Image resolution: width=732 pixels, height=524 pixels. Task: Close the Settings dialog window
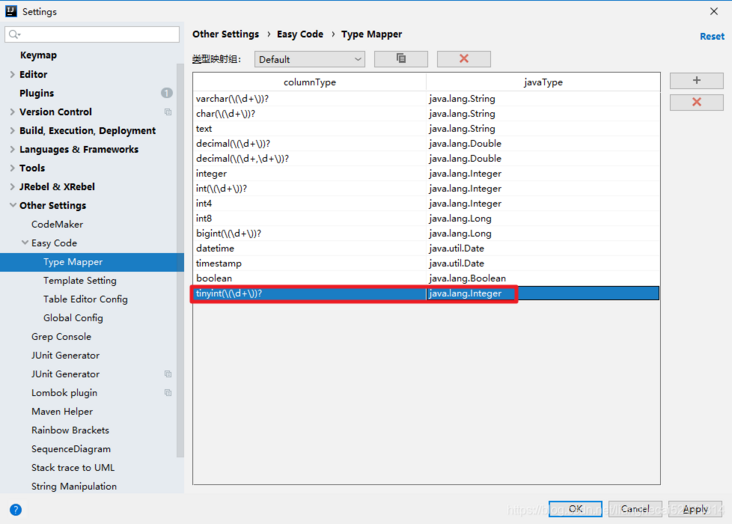pos(714,11)
